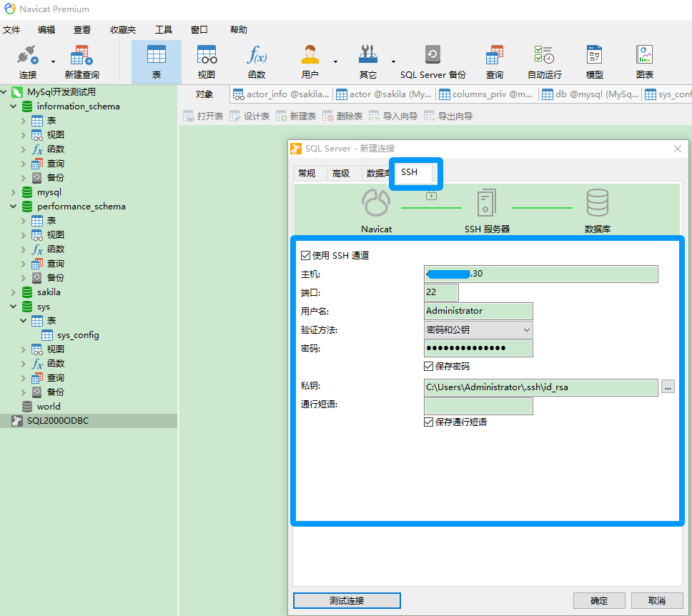Switch to columns_priv @mysql tab
Viewport: 692px width, 616px height.
click(486, 94)
